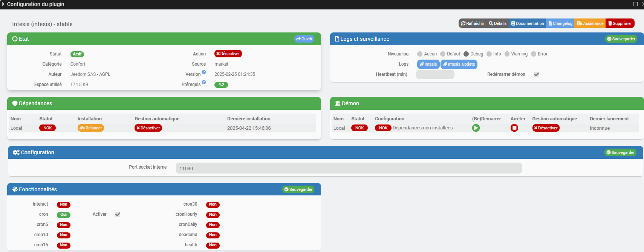The image size is (644, 252).
Task: Click the cron5 Non badge
Action: click(x=64, y=225)
